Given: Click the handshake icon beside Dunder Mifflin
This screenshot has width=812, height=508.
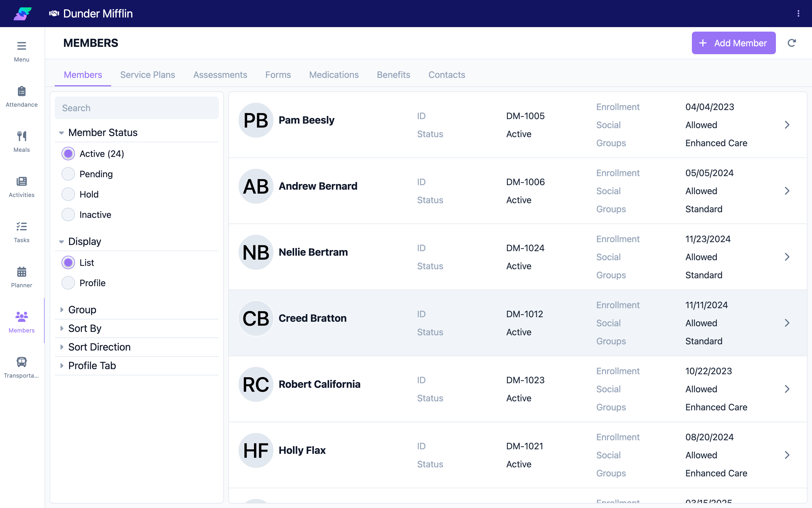Looking at the screenshot, I should pyautogui.click(x=54, y=14).
